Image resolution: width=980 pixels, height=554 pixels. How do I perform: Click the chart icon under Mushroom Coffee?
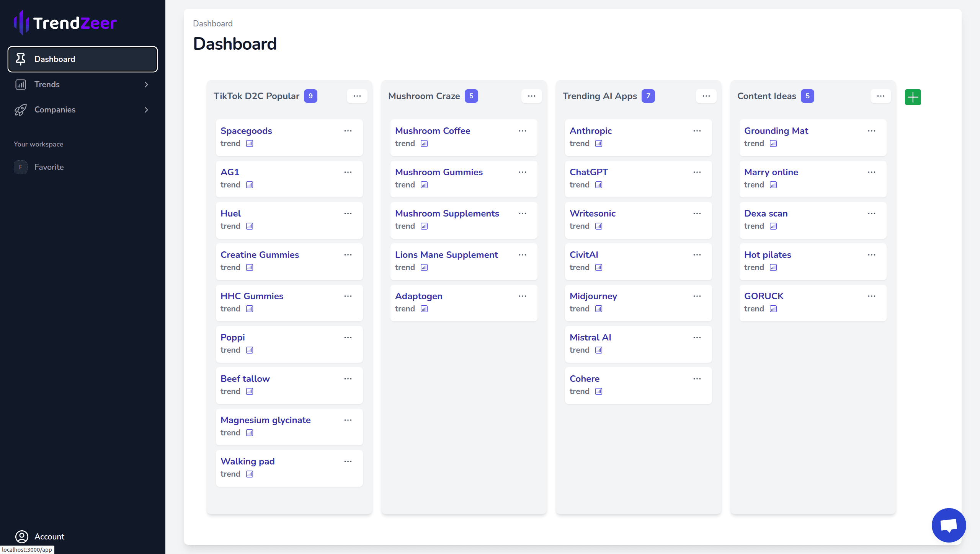[x=424, y=143]
